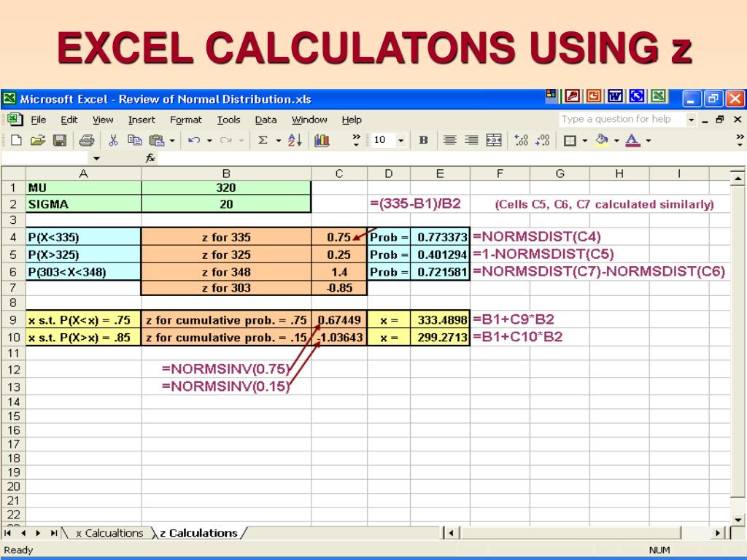
Task: Apply borders with the Borders icon
Action: (x=570, y=141)
